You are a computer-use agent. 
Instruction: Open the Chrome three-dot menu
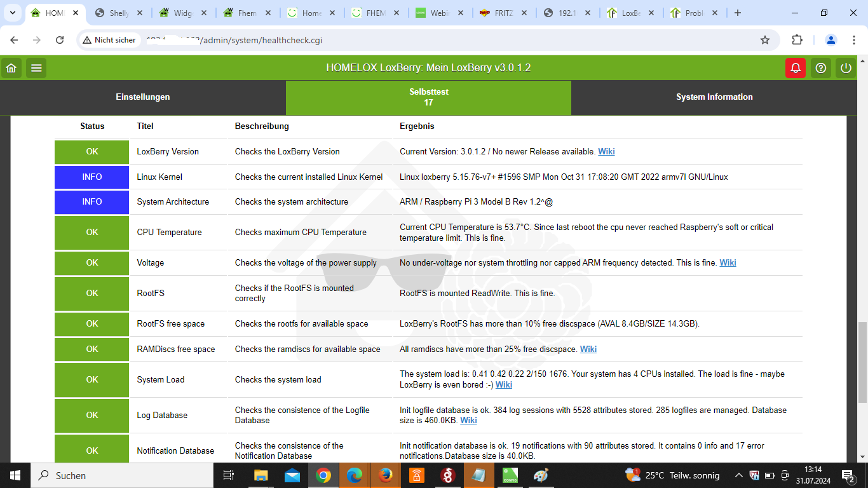click(x=853, y=40)
